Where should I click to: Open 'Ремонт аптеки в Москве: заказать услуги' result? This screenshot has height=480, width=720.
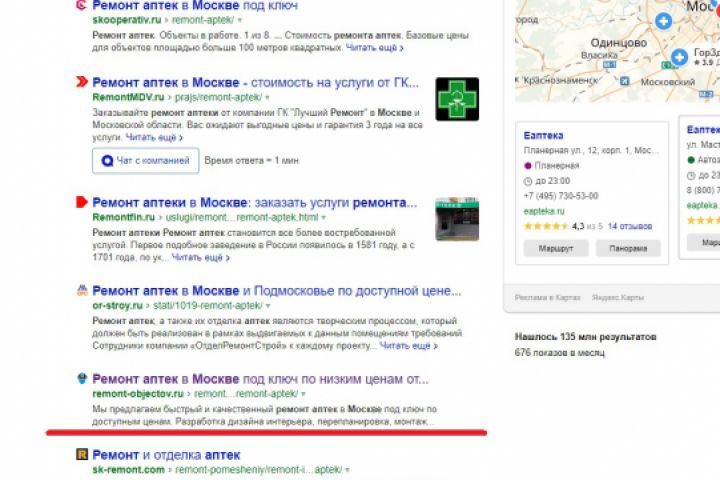click(255, 203)
